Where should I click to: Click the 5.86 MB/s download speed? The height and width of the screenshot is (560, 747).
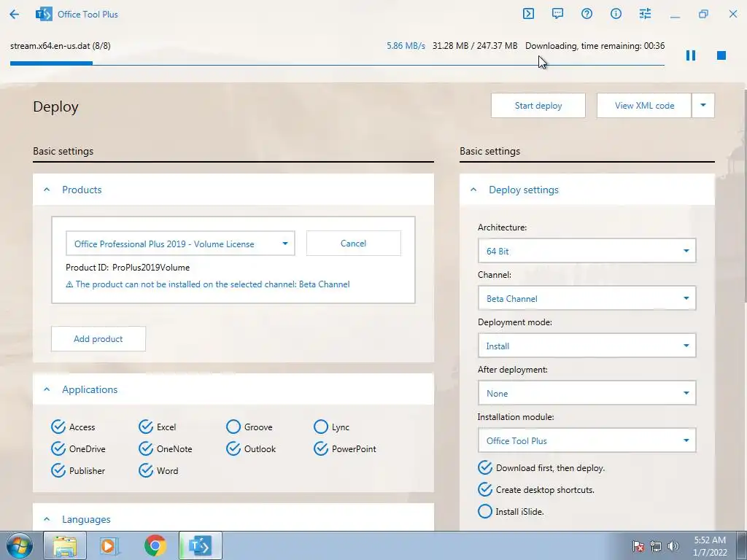click(x=406, y=46)
